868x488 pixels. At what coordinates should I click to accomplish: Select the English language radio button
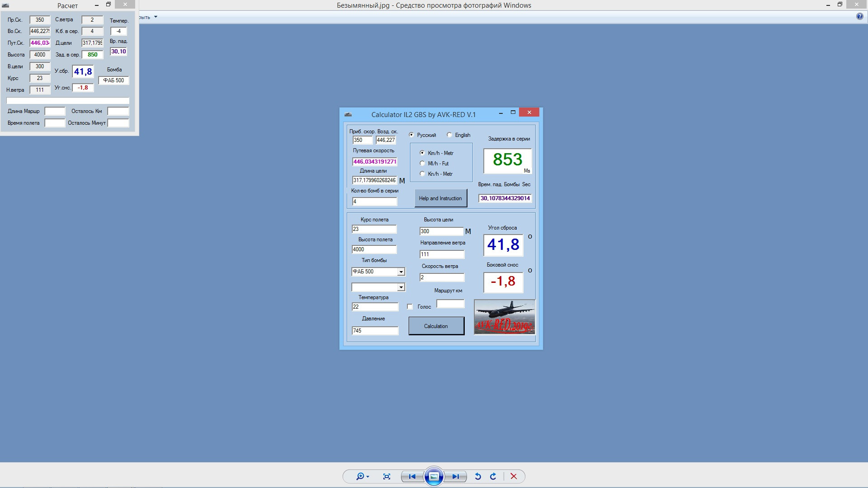(x=449, y=135)
